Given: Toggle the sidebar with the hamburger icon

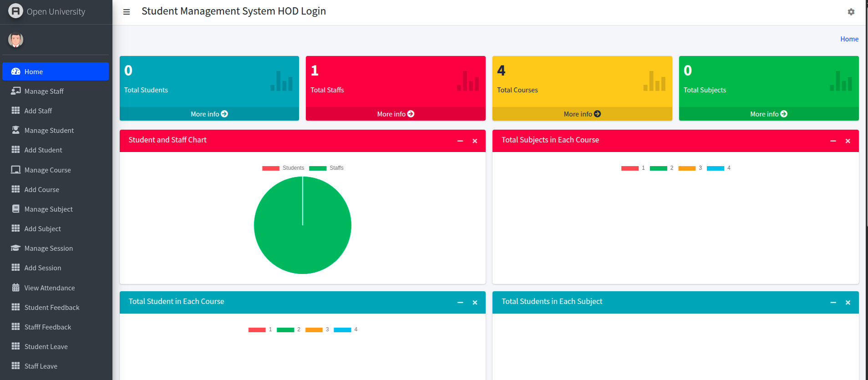Looking at the screenshot, I should [127, 12].
